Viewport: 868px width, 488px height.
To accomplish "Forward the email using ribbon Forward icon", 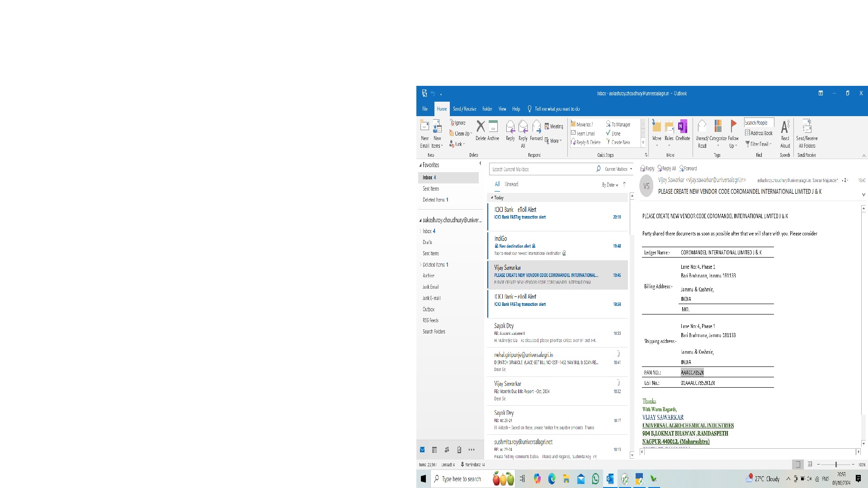I will point(536,127).
